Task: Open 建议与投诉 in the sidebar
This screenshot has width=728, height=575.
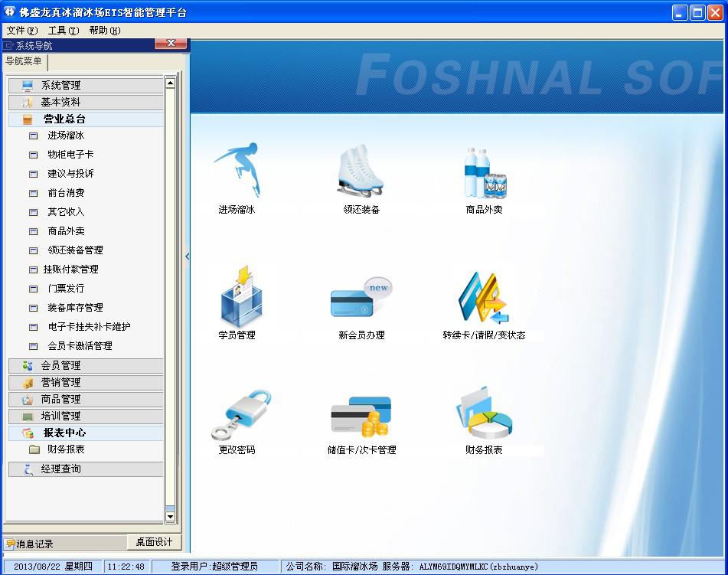Action: tap(70, 174)
